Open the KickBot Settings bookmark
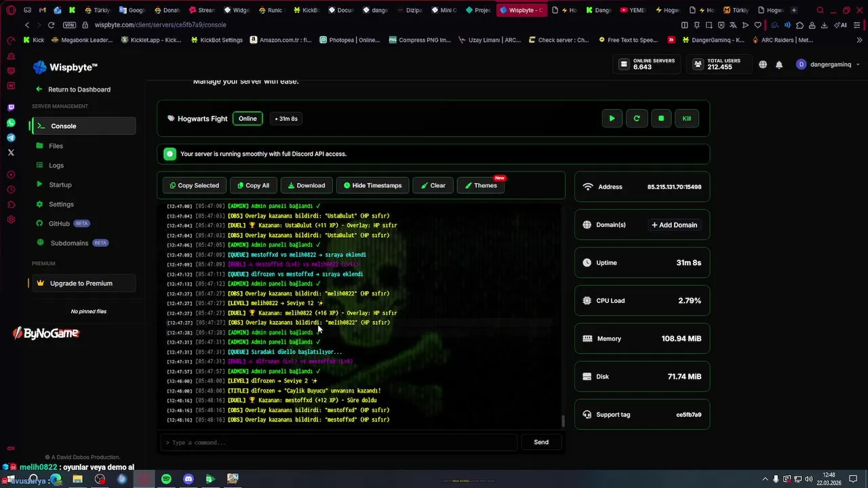Screen dimensions: 868x488 [x=216, y=40]
